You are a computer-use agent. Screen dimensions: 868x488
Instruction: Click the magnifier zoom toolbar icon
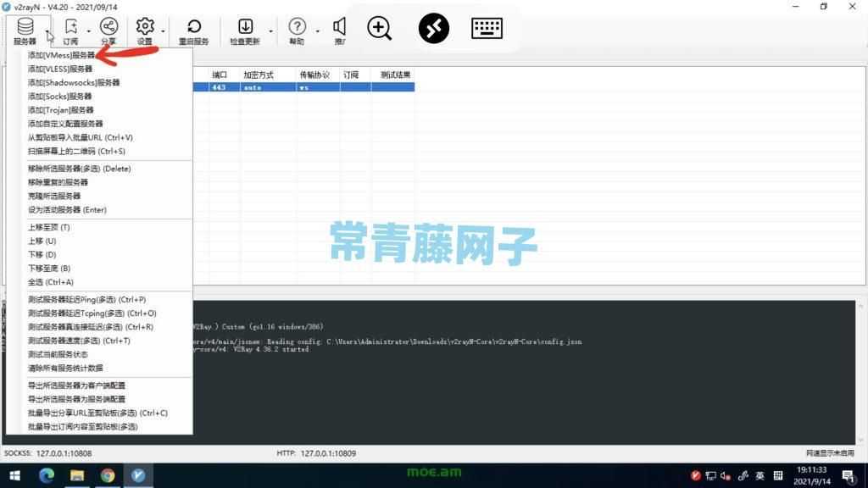click(x=378, y=28)
